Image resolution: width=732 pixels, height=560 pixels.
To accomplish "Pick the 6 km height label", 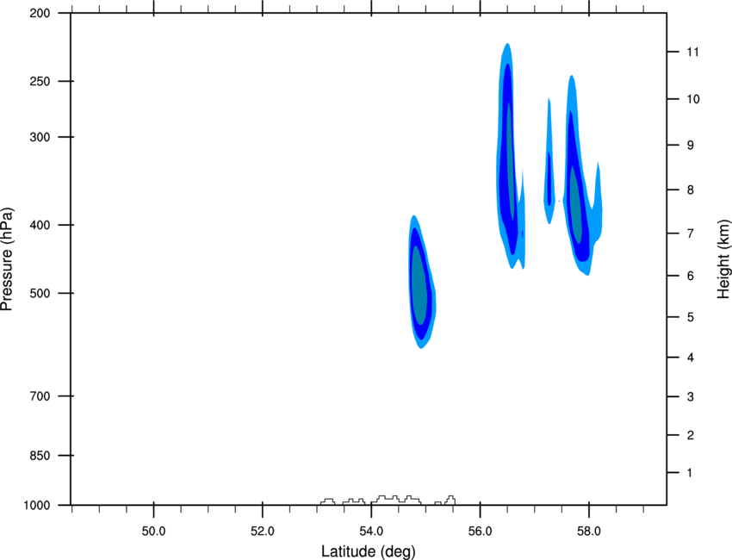I will [690, 276].
